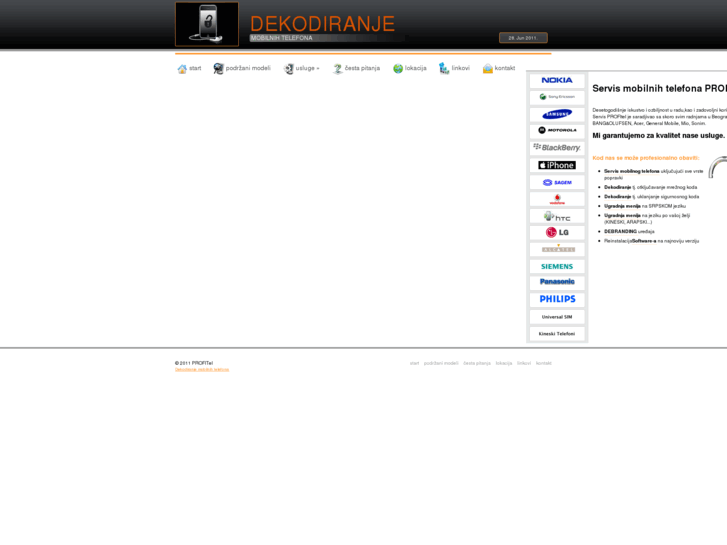Click the 'Mi garantujemo za kvalitet' text
This screenshot has height=545, width=727.
pos(658,135)
